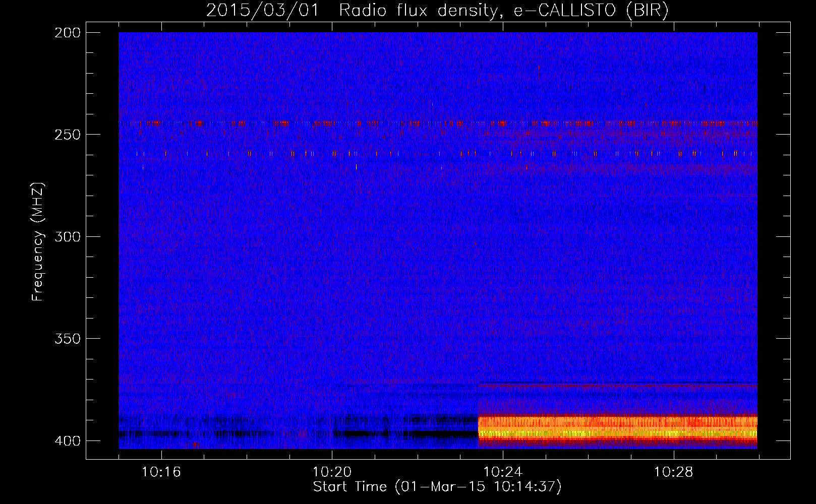Click the 200 frequency tick label
Image resolution: width=816 pixels, height=504 pixels.
click(x=68, y=33)
